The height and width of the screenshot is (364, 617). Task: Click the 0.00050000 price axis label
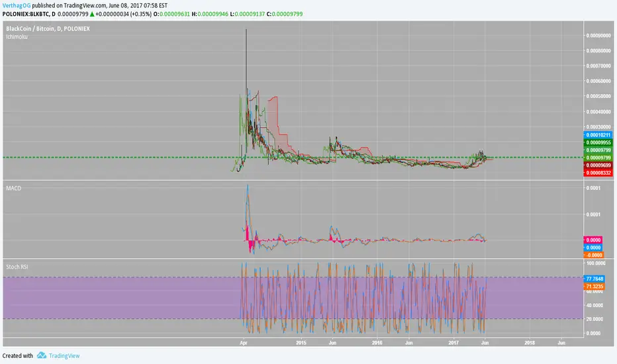(598, 97)
